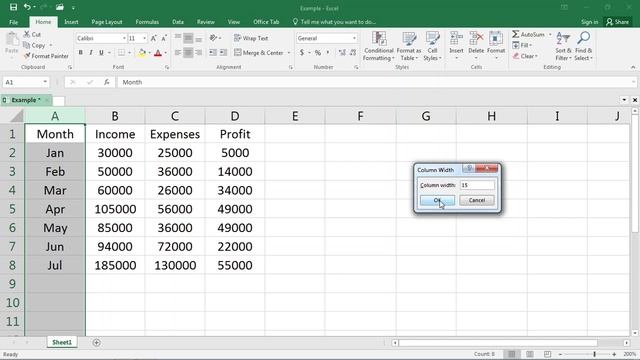Open Format as Table gallery
The height and width of the screenshot is (360, 640).
(x=409, y=46)
